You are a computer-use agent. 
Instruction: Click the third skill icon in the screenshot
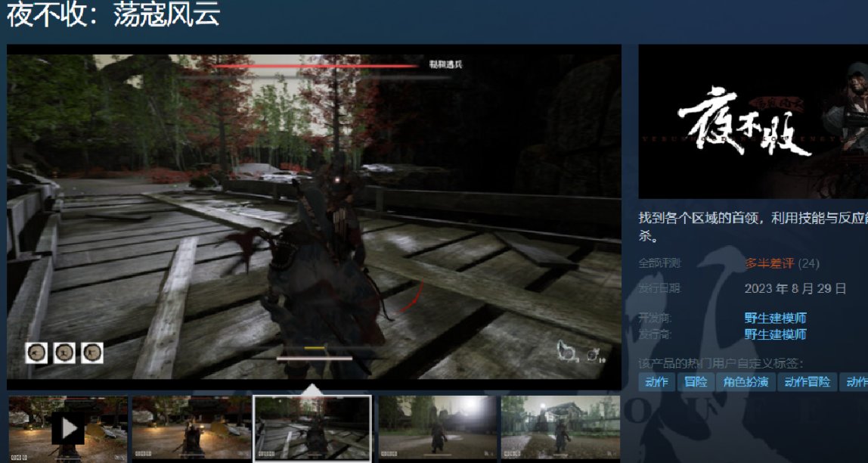[92, 353]
